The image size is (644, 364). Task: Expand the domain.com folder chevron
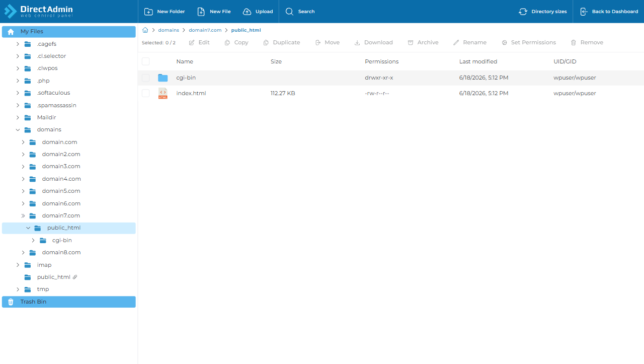click(23, 142)
